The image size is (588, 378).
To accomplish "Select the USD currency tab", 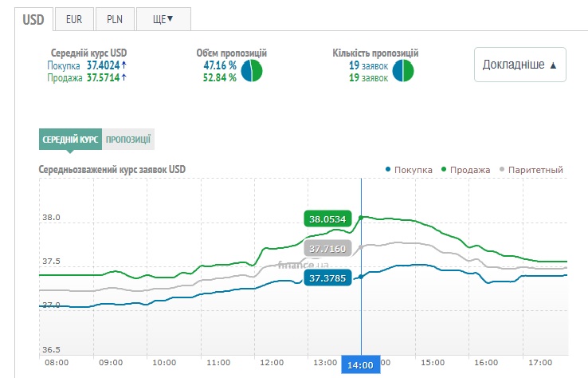I will 33,19.
